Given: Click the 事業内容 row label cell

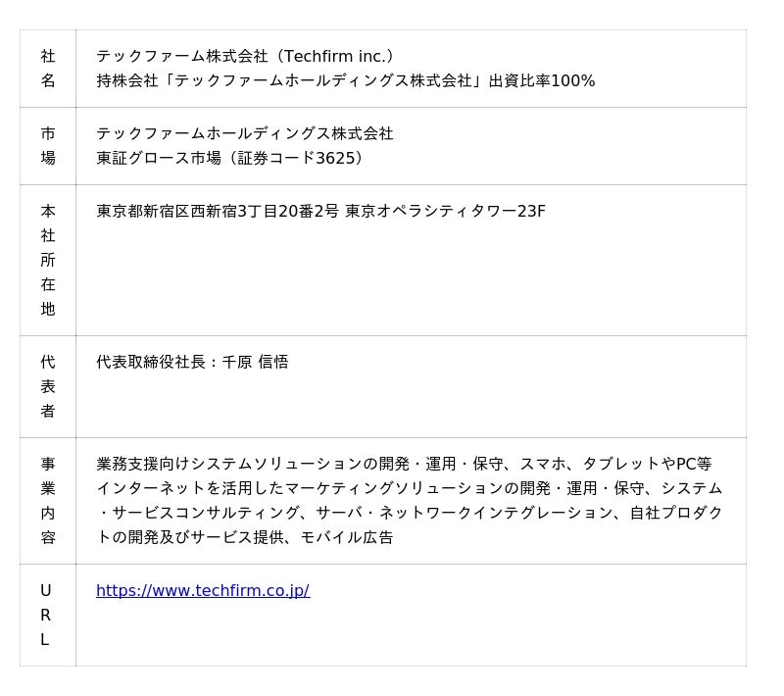Looking at the screenshot, I should pos(47,500).
